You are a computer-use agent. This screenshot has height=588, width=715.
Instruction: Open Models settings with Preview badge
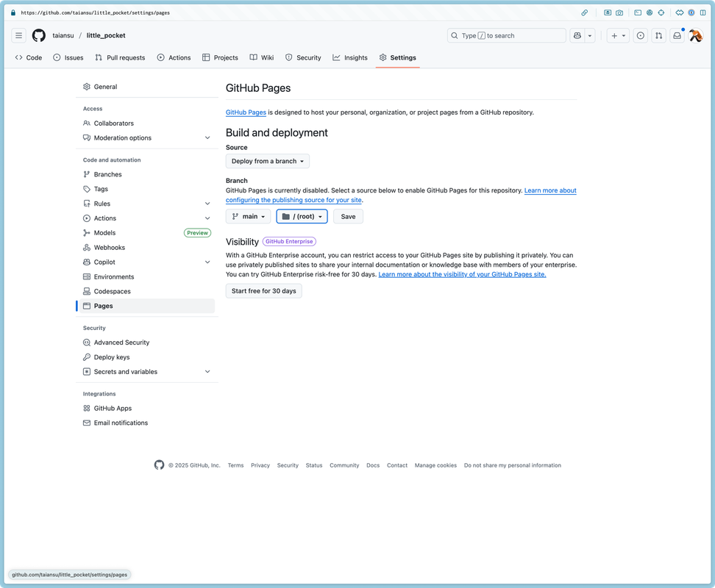coord(146,233)
